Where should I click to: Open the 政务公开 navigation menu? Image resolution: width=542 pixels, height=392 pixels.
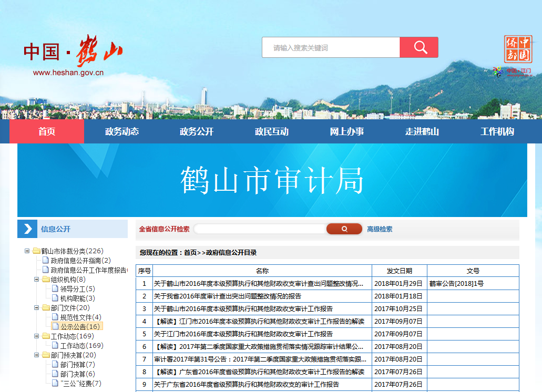point(197,131)
